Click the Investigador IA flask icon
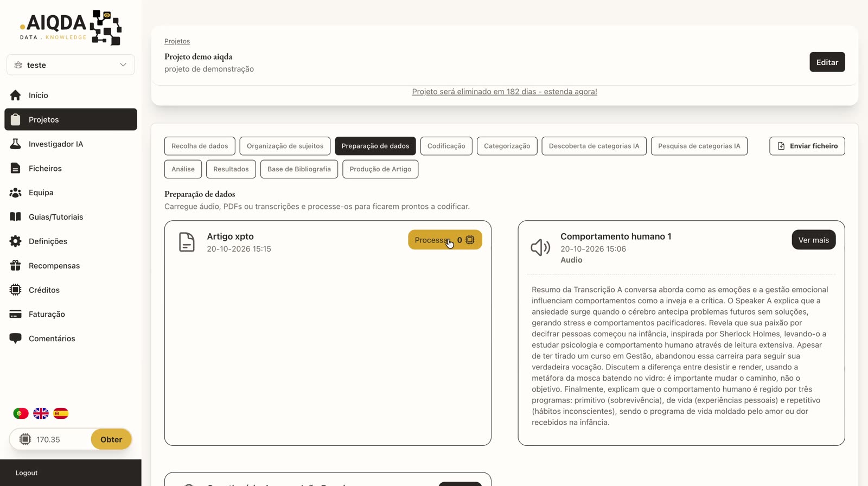868x486 pixels. pyautogui.click(x=15, y=144)
